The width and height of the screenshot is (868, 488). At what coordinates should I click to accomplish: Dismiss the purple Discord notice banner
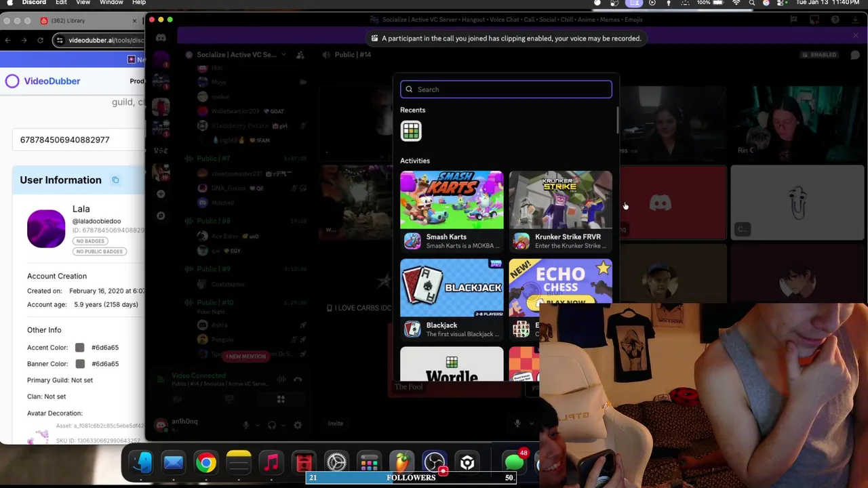pos(855,36)
